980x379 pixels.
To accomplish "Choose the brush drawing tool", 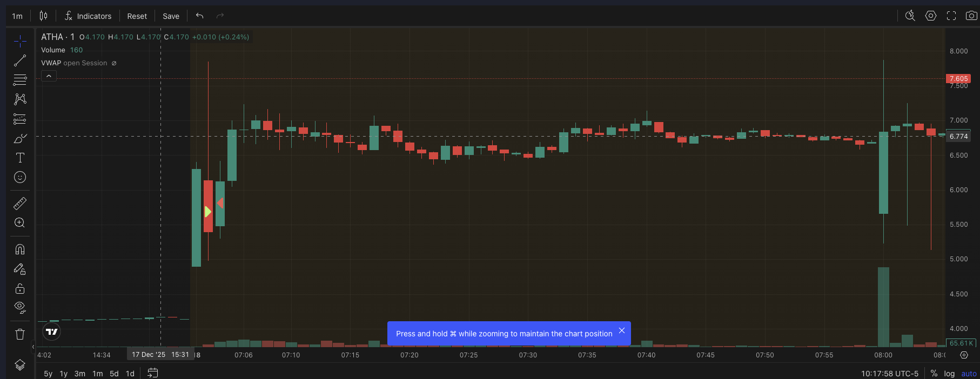I will (x=20, y=139).
